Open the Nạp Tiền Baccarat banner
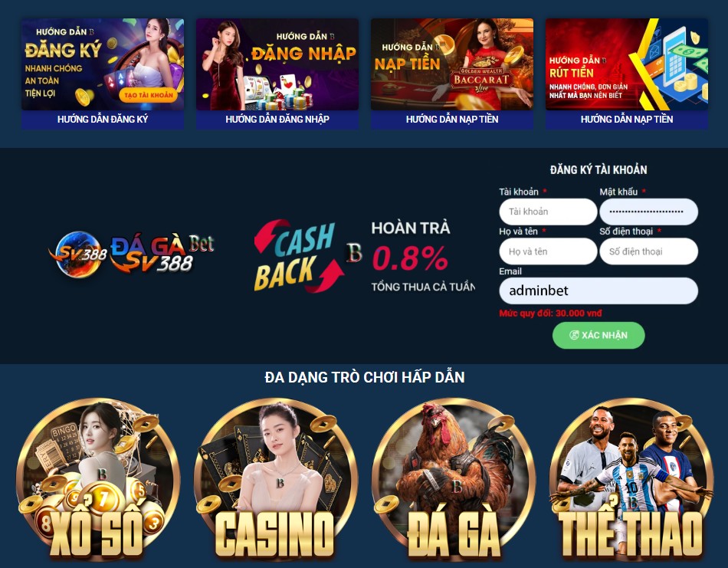 pos(452,64)
